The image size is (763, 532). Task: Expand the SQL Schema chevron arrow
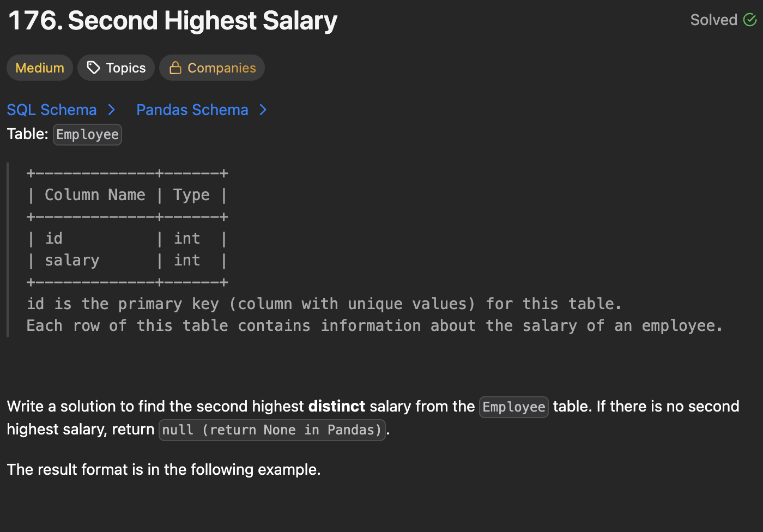click(x=112, y=110)
